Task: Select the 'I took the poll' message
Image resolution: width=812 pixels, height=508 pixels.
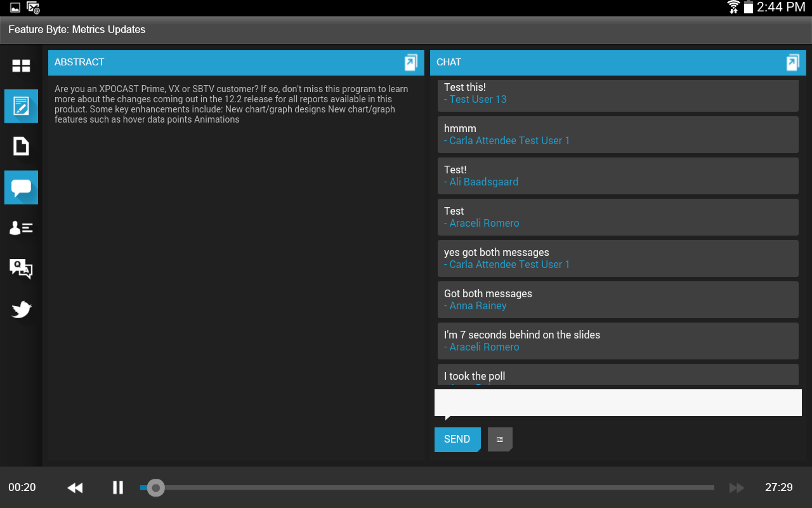Action: (x=618, y=374)
